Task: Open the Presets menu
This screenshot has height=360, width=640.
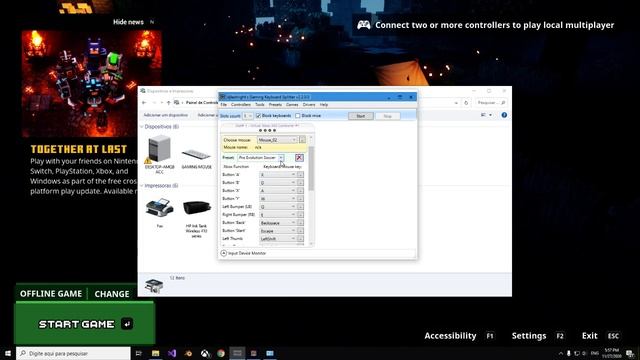Action: (x=275, y=105)
